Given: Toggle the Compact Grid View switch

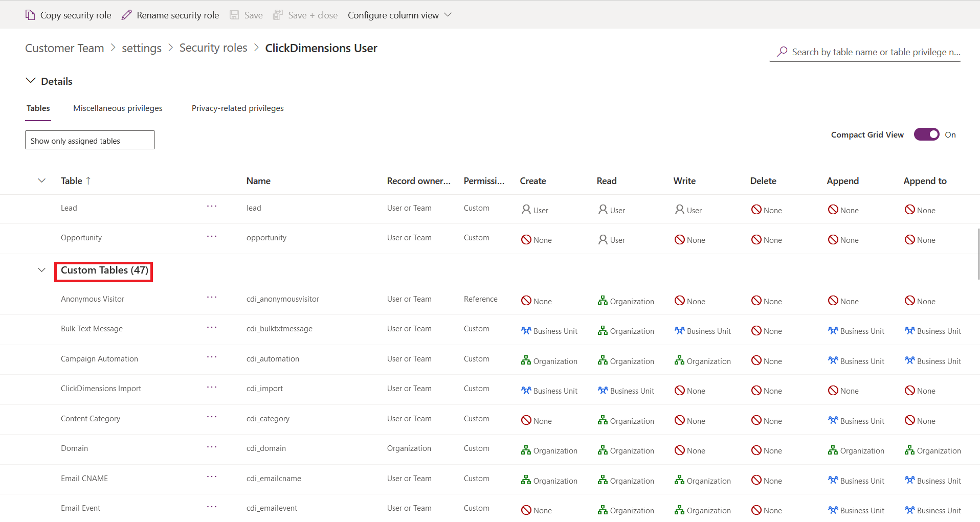Looking at the screenshot, I should [926, 134].
